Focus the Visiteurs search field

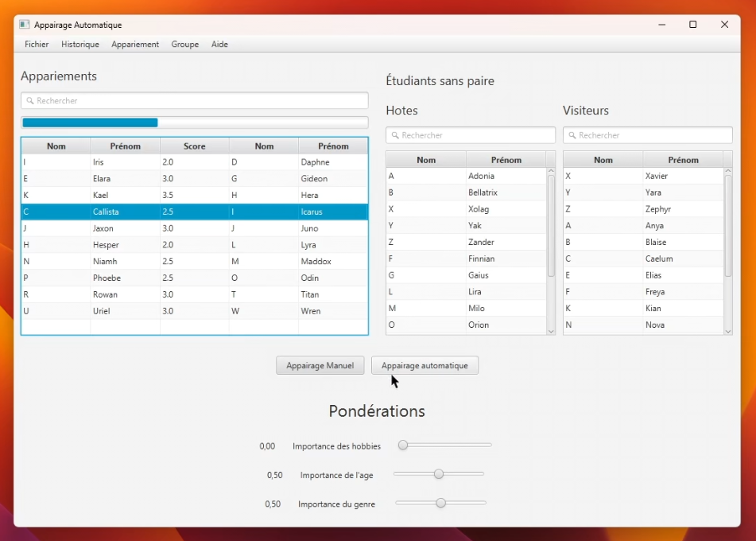[648, 135]
